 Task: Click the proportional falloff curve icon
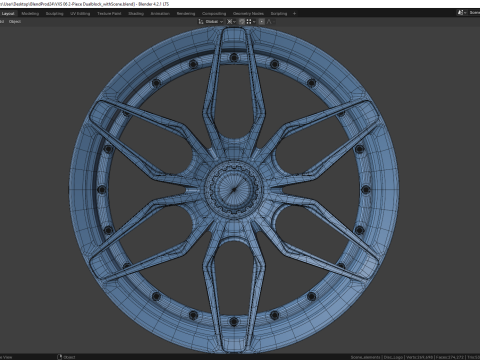click(x=269, y=22)
